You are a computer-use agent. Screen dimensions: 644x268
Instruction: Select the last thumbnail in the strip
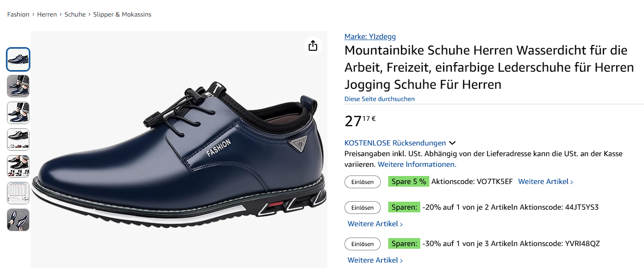tap(18, 220)
